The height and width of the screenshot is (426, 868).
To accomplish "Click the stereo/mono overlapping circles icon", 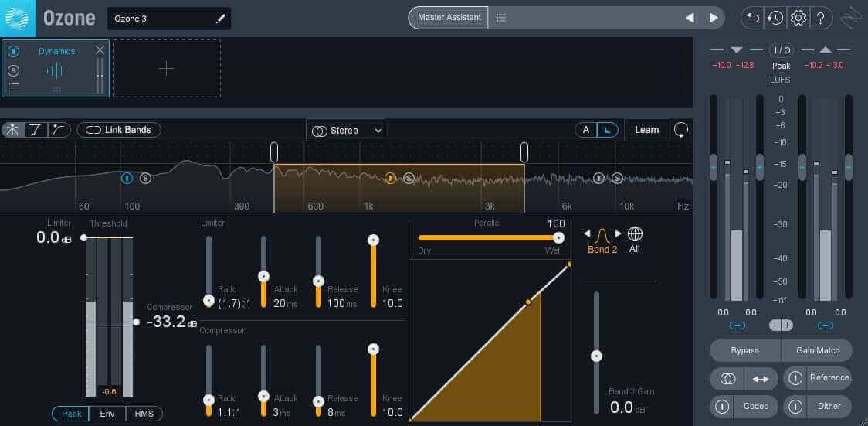I will point(727,379).
